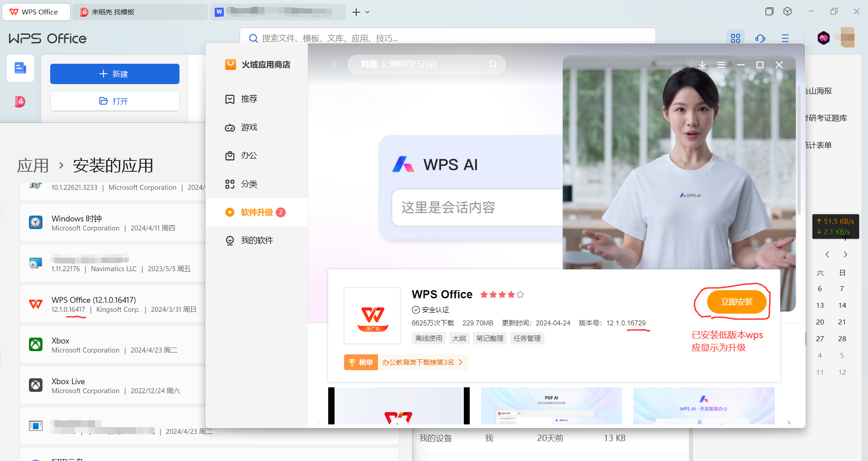This screenshot has width=868, height=461.
Task: Open the 办公教育类下载榜第3名 ranking link
Action: point(422,362)
